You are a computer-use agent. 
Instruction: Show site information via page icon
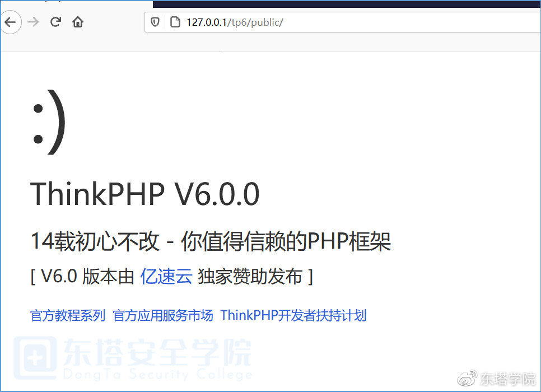pos(175,22)
